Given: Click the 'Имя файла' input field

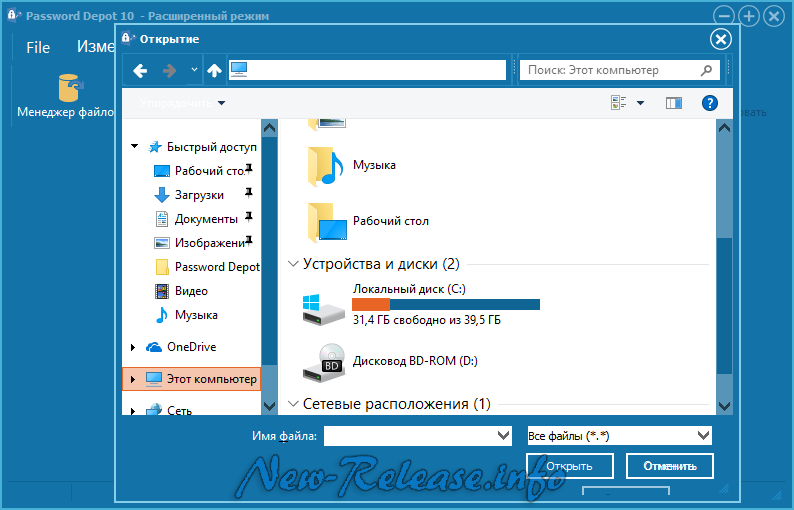Looking at the screenshot, I should [410, 436].
